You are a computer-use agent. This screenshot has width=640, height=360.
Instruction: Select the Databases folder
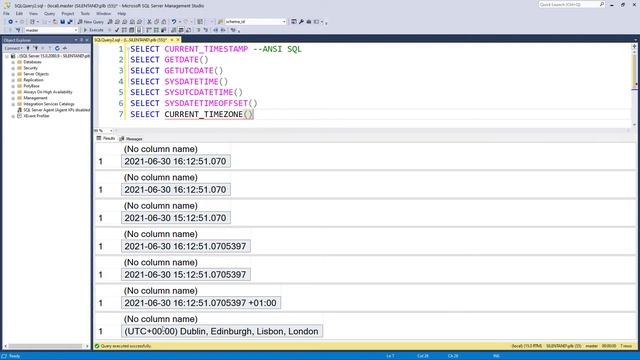(x=32, y=62)
